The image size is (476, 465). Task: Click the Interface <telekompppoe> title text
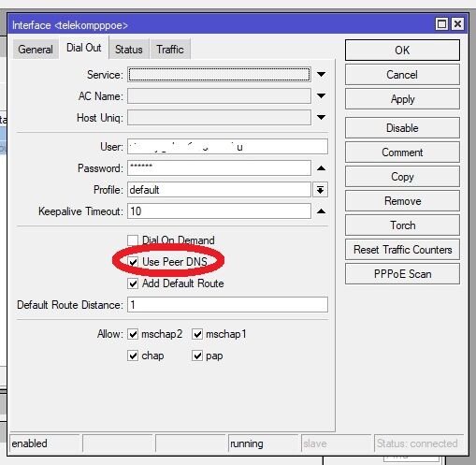(x=70, y=25)
